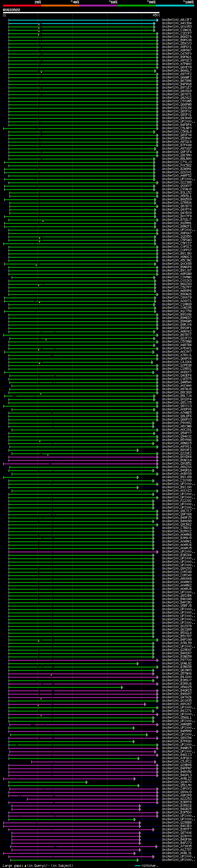
Task: Click hit label UniRef100_Q6T871
Action: (177, 94)
